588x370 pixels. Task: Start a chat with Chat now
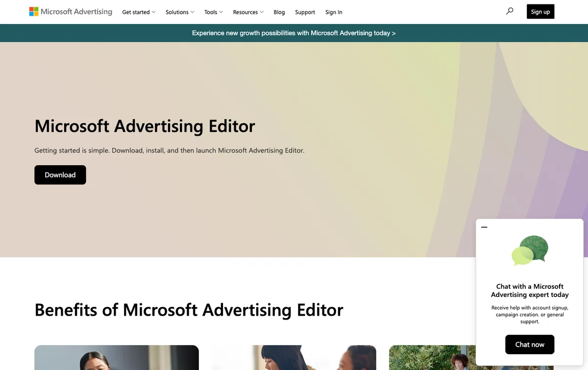tap(530, 345)
